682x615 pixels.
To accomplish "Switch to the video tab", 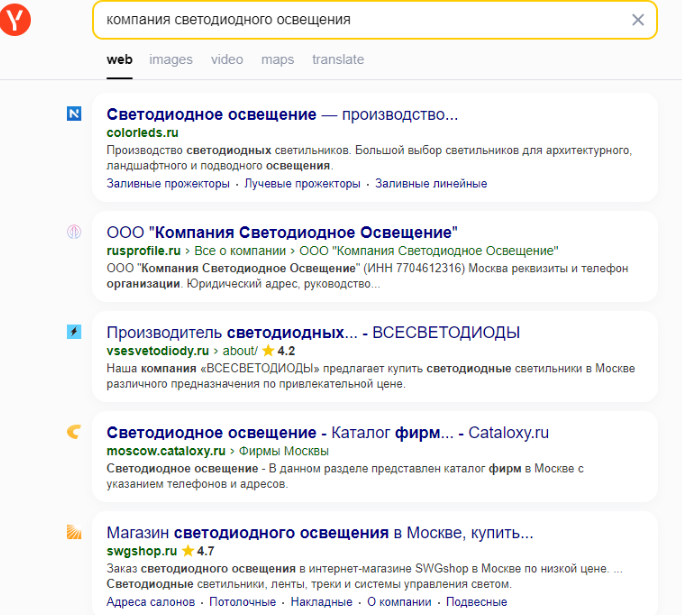I will click(x=227, y=60).
